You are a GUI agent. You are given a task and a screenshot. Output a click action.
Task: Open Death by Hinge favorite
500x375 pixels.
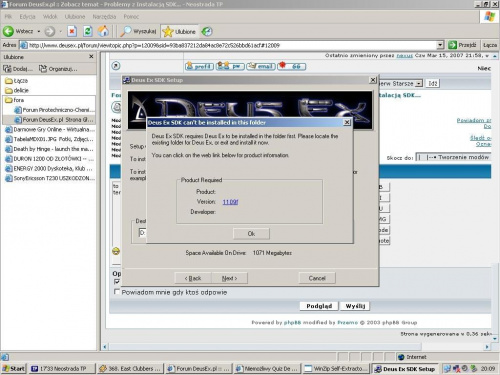pyautogui.click(x=49, y=149)
